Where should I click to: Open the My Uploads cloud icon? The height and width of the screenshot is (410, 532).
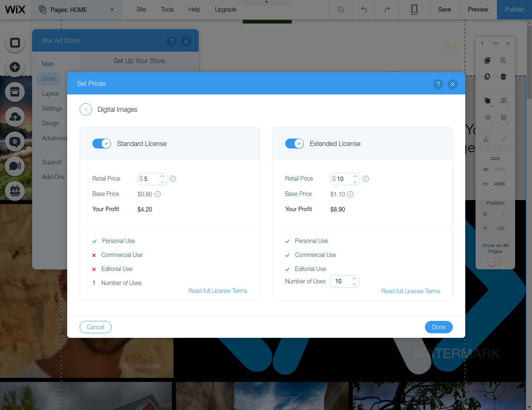(x=15, y=117)
